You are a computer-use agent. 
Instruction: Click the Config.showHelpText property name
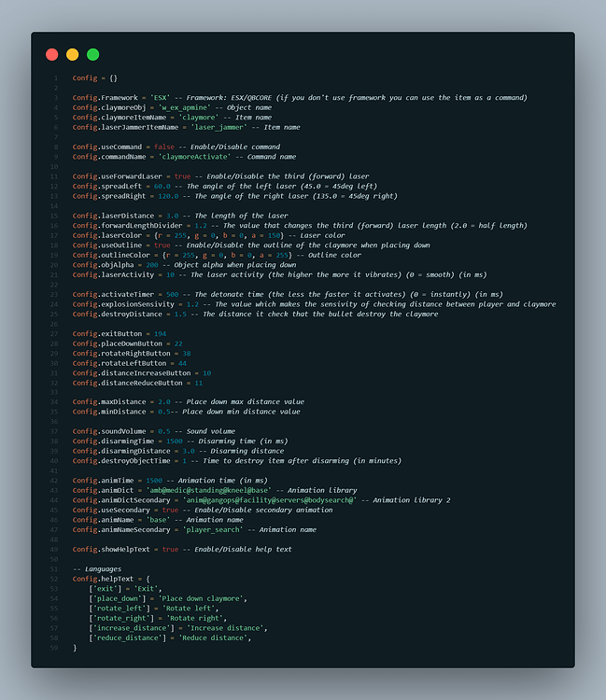[x=111, y=549]
